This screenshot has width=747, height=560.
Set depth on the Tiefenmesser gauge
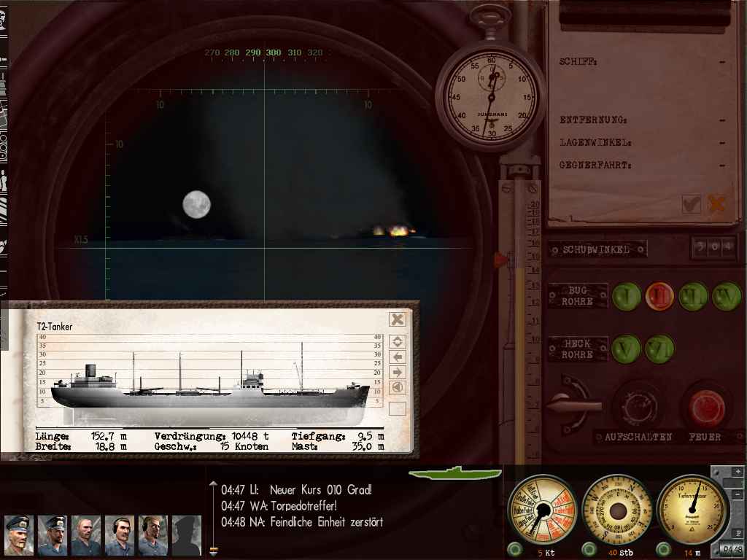[x=692, y=510]
